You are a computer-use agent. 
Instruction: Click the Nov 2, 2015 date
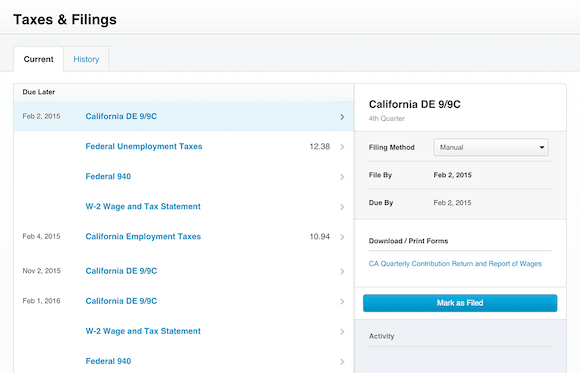pos(41,271)
